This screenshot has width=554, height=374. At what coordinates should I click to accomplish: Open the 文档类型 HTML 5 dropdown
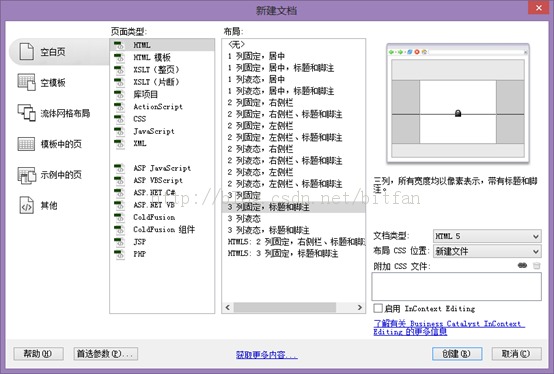click(487, 236)
